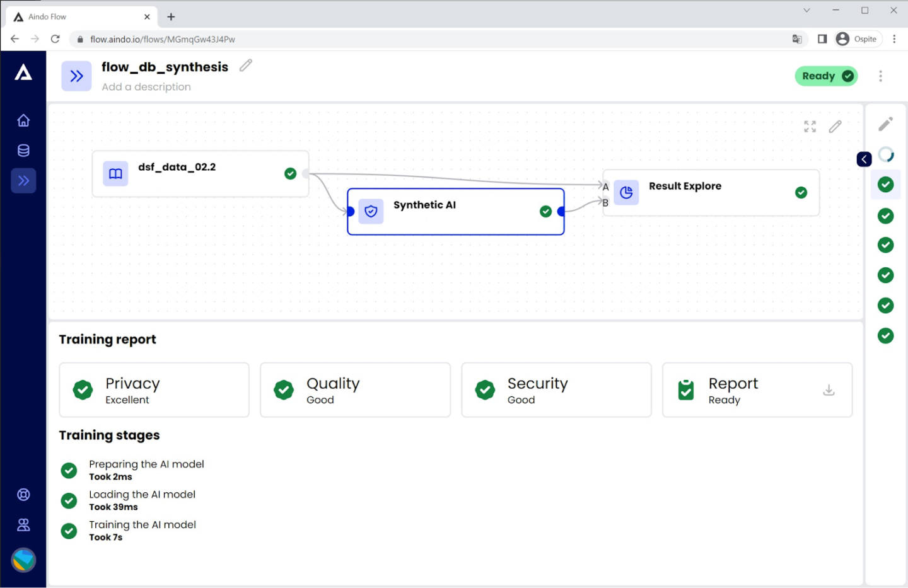
Task: Expand the flow canvas to fullscreen
Action: click(x=810, y=127)
